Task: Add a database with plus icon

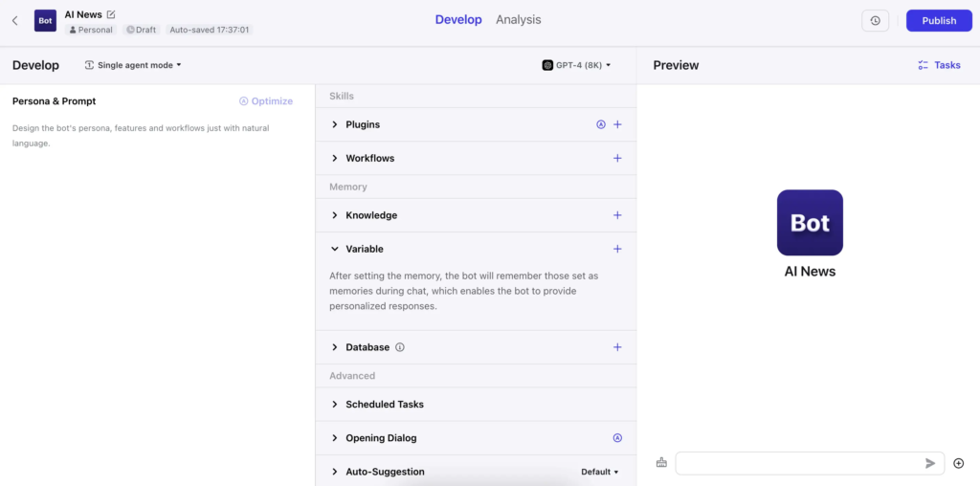Action: coord(617,346)
